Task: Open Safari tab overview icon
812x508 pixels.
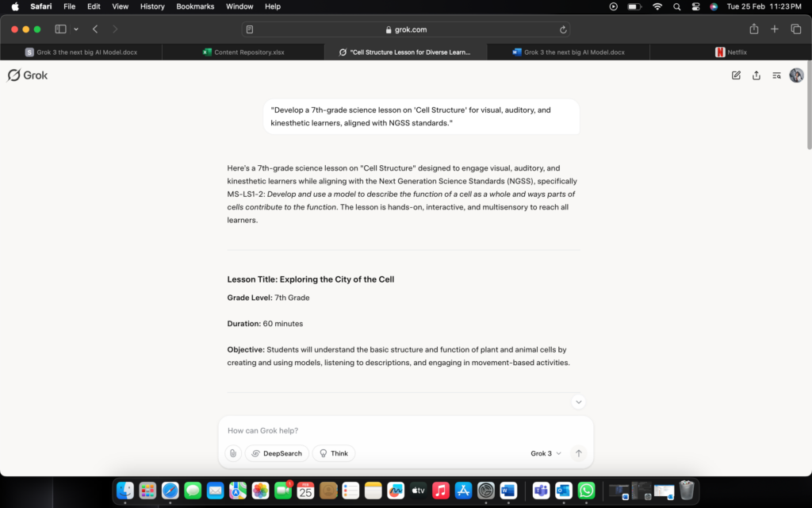Action: 795,29
